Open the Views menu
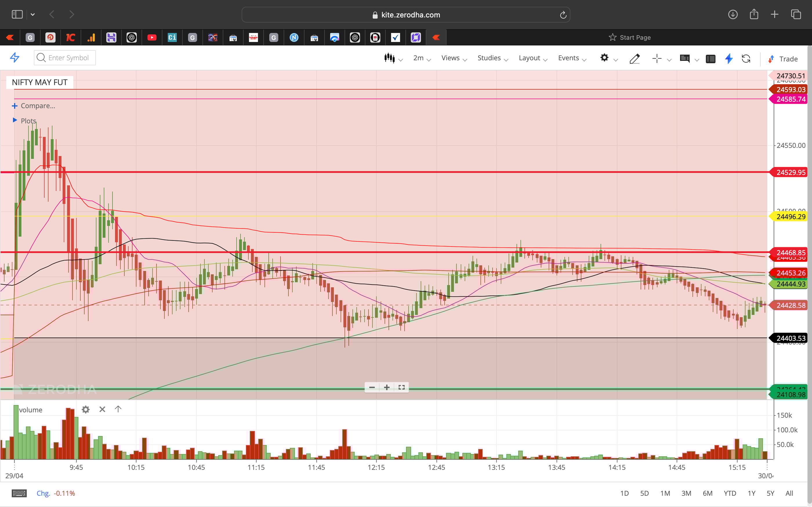Image resolution: width=812 pixels, height=507 pixels. (450, 58)
